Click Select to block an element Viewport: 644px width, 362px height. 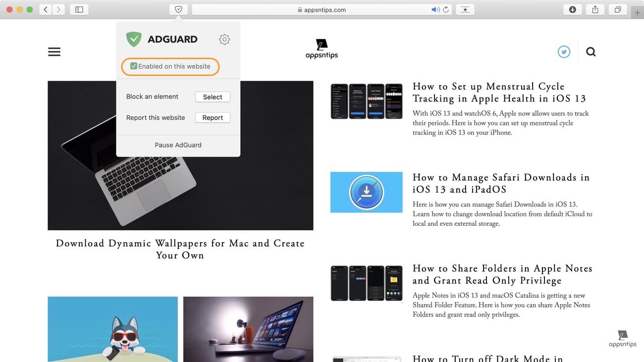coord(213,97)
